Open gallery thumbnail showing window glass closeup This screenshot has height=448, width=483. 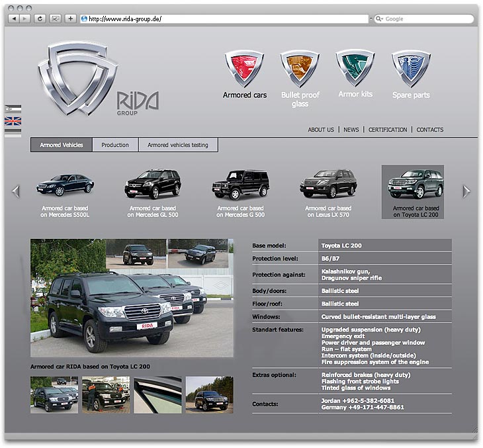[x=157, y=394]
